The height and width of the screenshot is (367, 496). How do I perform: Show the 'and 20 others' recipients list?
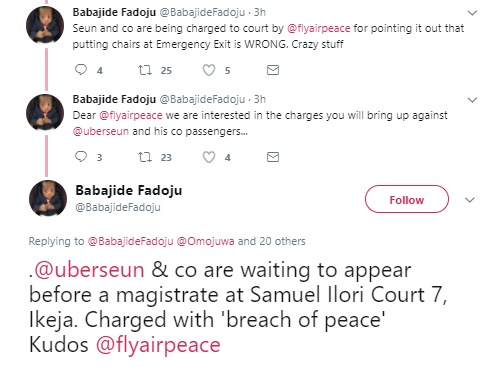click(x=271, y=241)
